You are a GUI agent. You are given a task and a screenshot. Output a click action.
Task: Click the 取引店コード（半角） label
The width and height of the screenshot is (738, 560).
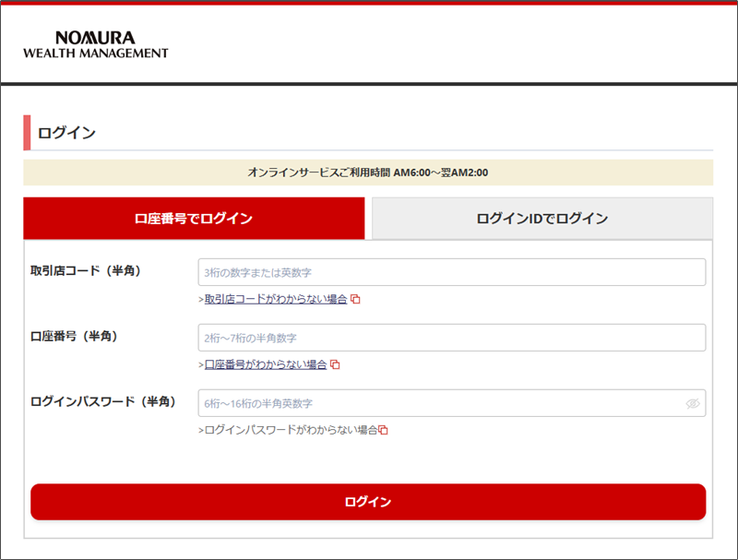[86, 270]
